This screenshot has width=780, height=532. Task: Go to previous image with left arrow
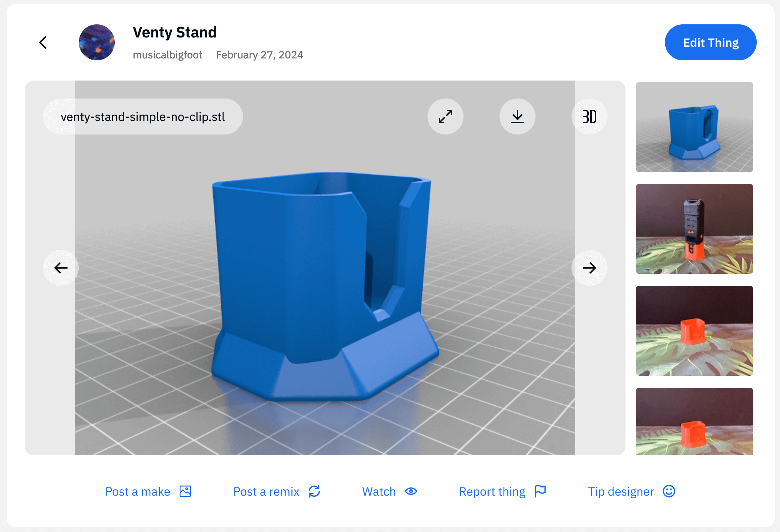click(x=61, y=268)
